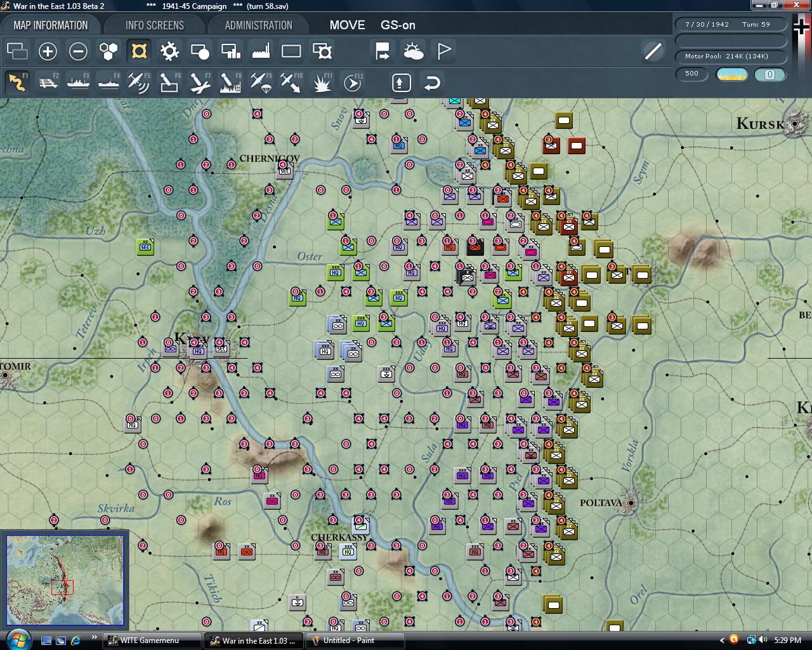Select F10 air transfer mode icon
This screenshot has height=650, width=812.
(291, 83)
